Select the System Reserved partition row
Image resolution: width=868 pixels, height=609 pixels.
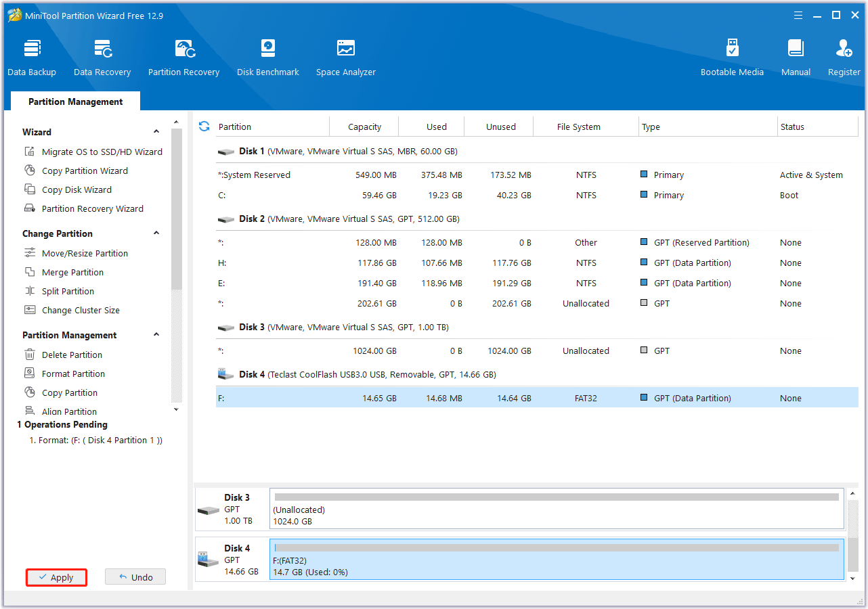(x=537, y=175)
